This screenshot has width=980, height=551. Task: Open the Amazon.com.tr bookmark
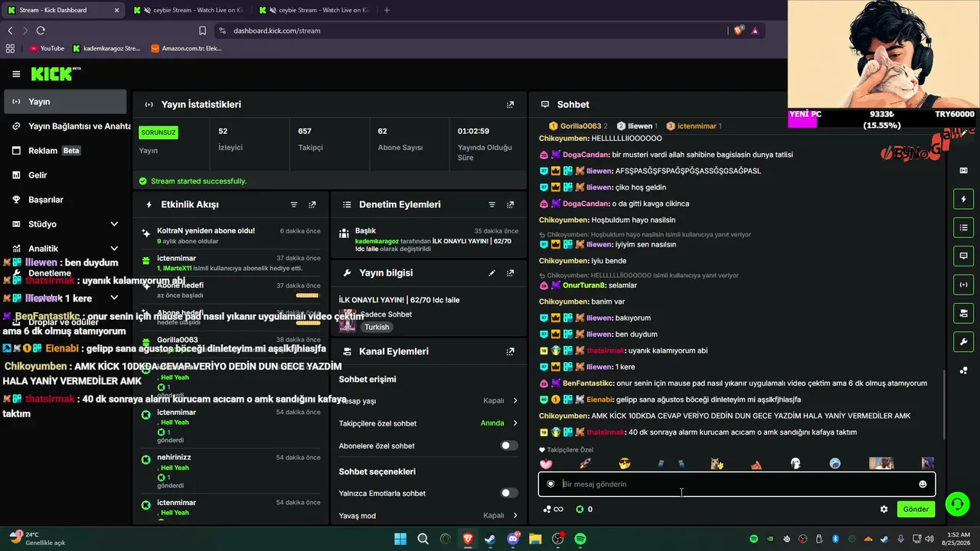click(186, 48)
